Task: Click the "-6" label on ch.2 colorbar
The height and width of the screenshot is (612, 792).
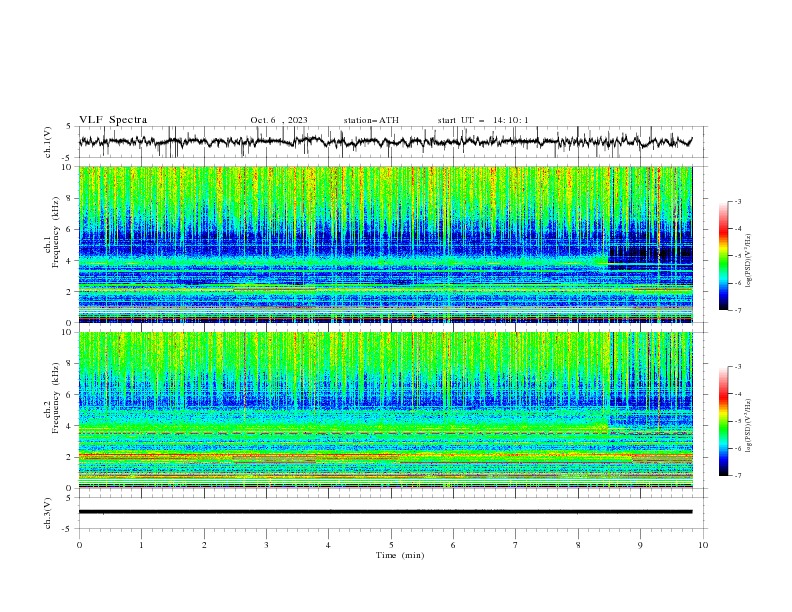Action: [x=737, y=448]
